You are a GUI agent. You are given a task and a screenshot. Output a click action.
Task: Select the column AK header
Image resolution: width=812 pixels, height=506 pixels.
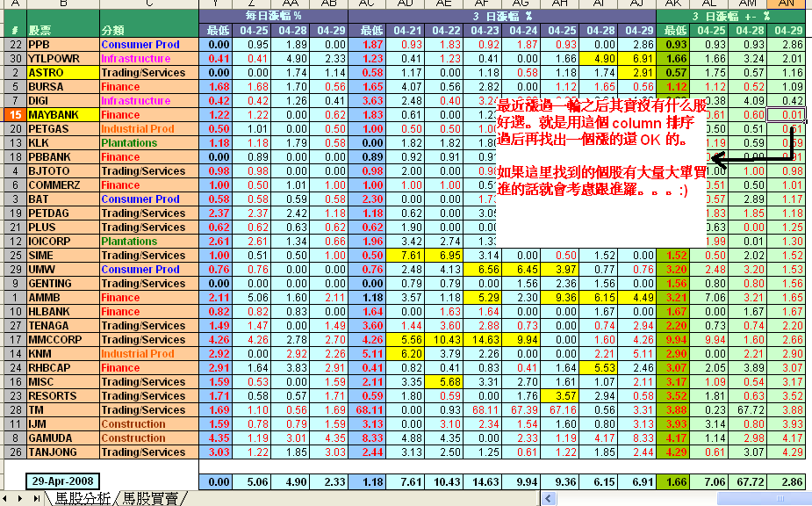click(x=675, y=4)
